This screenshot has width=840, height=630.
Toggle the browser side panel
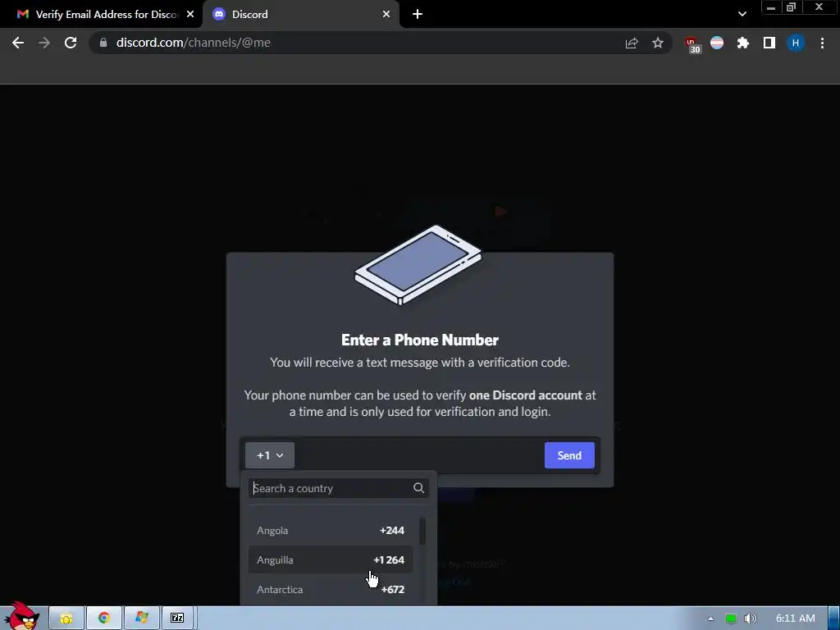tap(769, 43)
